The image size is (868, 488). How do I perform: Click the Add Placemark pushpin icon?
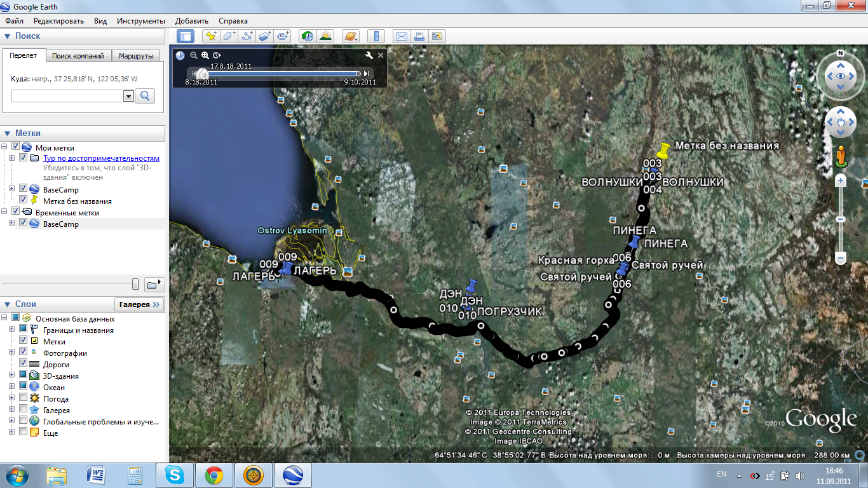click(x=211, y=36)
